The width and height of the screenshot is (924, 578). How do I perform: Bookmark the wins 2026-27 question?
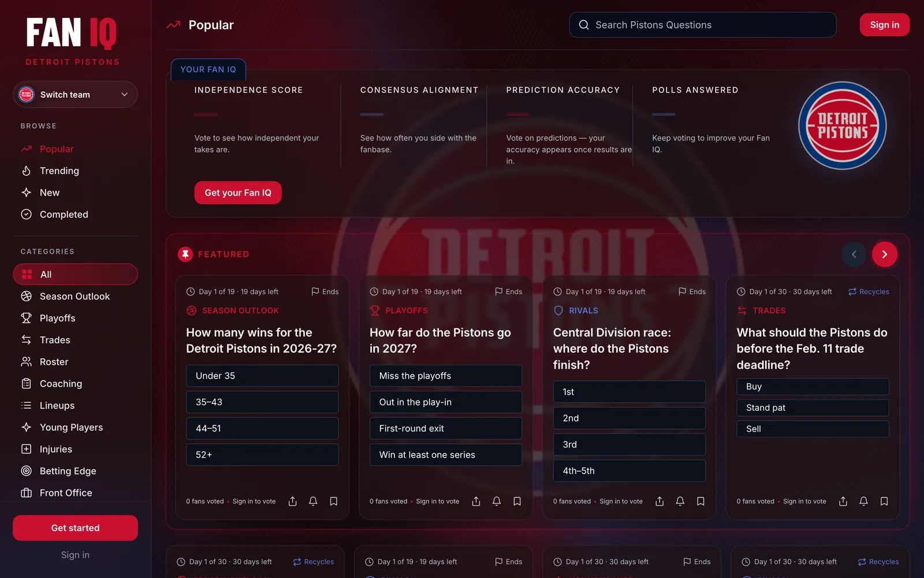point(334,501)
